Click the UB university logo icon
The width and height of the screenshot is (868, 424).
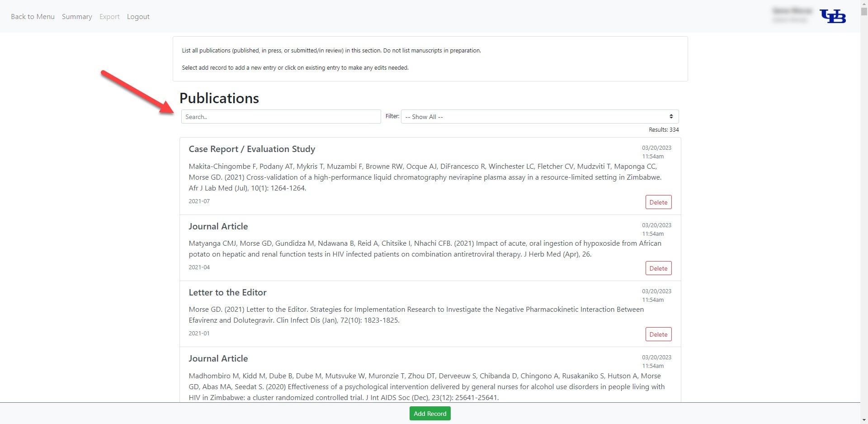click(832, 16)
